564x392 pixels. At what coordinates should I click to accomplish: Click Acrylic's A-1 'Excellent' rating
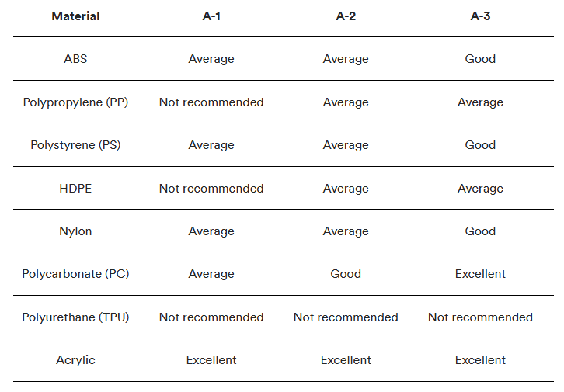tap(211, 360)
